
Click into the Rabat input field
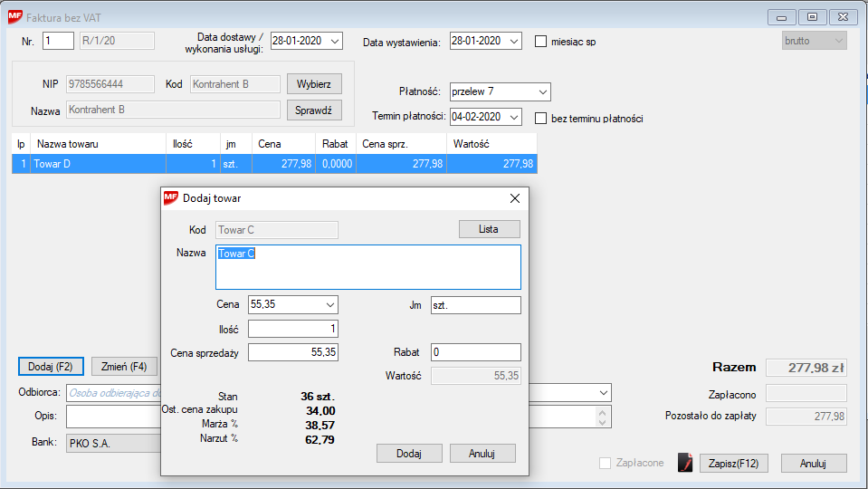point(475,352)
